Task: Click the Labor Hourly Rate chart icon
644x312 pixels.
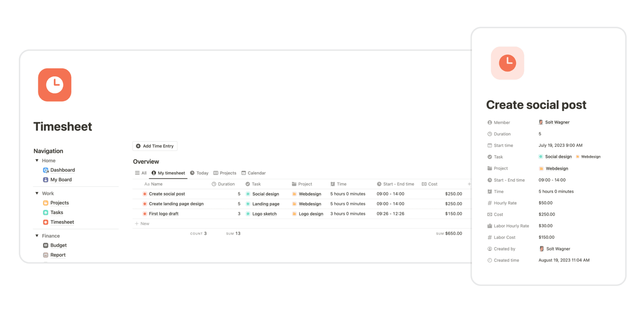Action: 490,226
